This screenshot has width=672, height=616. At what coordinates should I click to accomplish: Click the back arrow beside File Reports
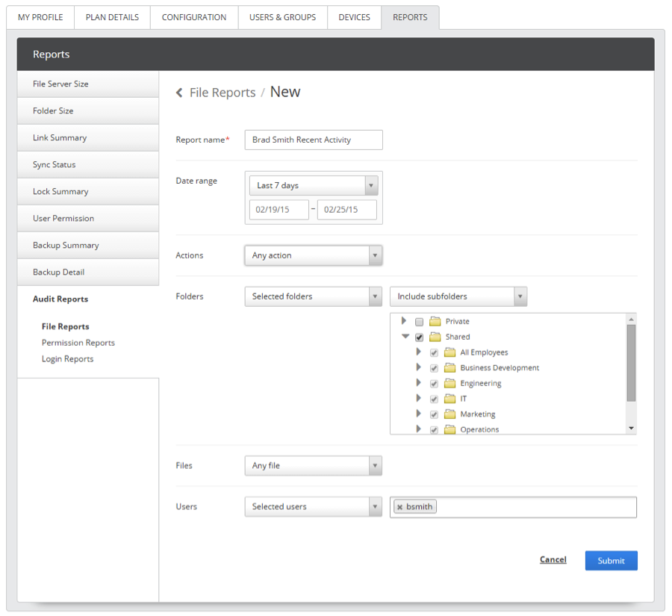(x=179, y=93)
